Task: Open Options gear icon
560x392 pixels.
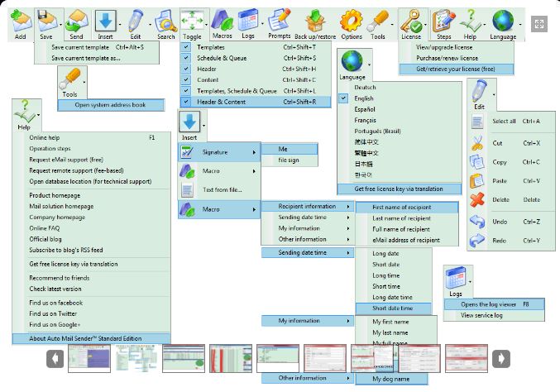Action: click(x=352, y=20)
